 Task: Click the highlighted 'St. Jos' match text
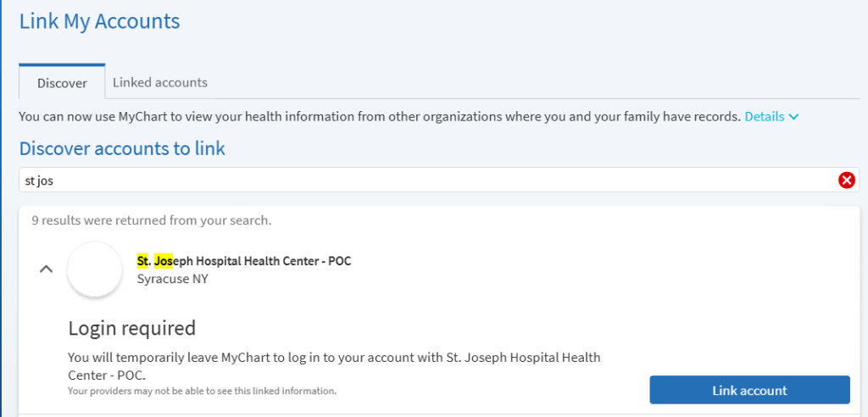(x=155, y=261)
